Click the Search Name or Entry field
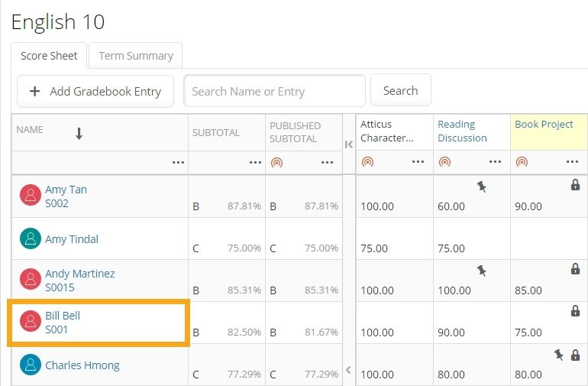 pos(274,91)
